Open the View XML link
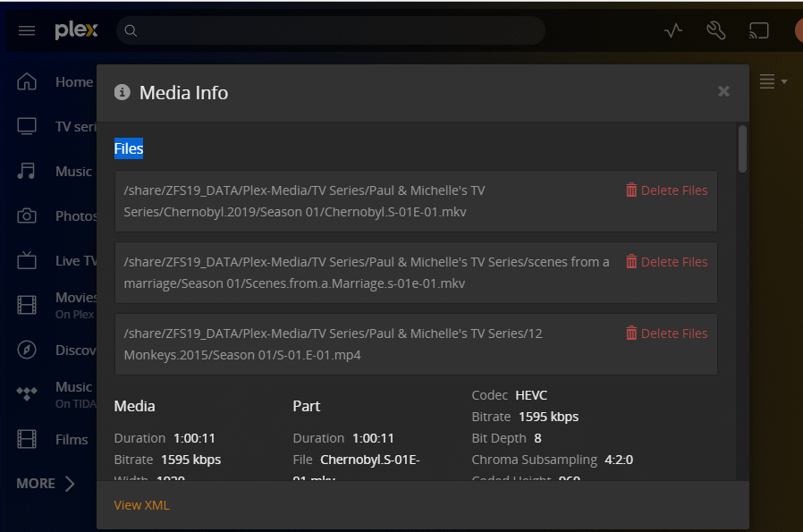The image size is (803, 532). 141,505
